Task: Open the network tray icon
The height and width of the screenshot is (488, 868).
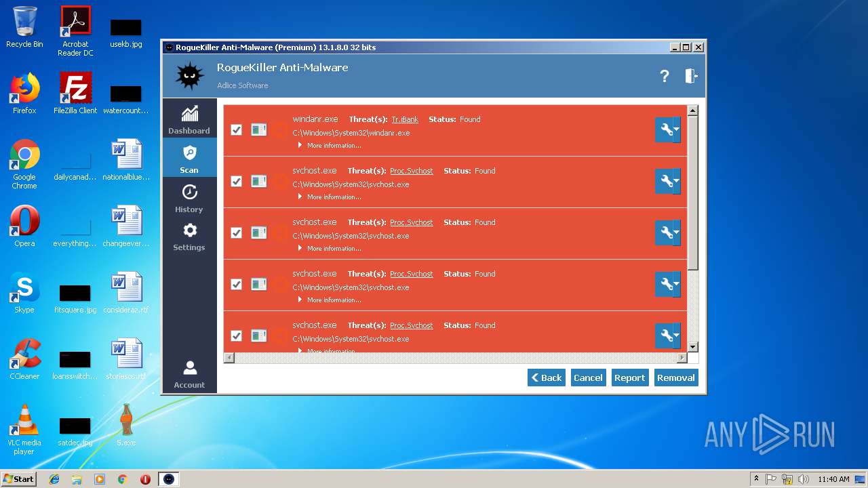Action: (x=787, y=479)
